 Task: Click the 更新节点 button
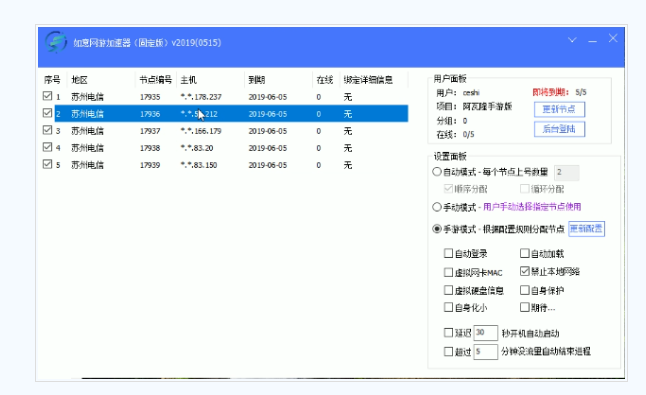click(x=559, y=109)
